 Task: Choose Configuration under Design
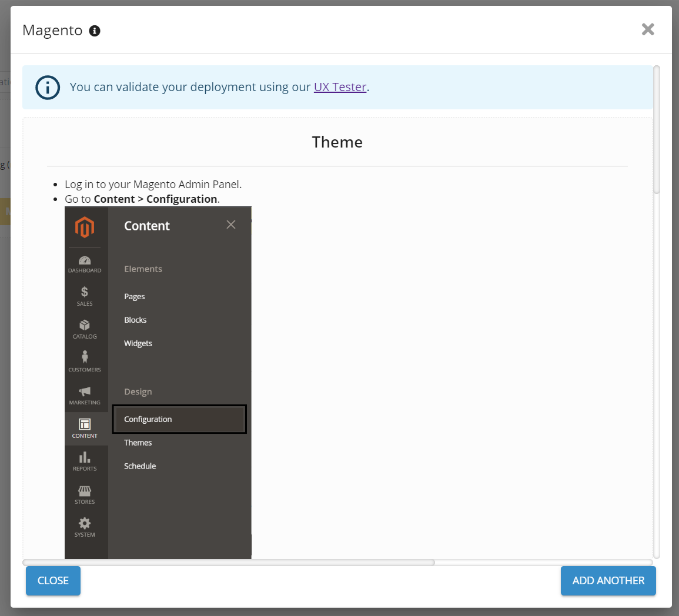click(148, 419)
